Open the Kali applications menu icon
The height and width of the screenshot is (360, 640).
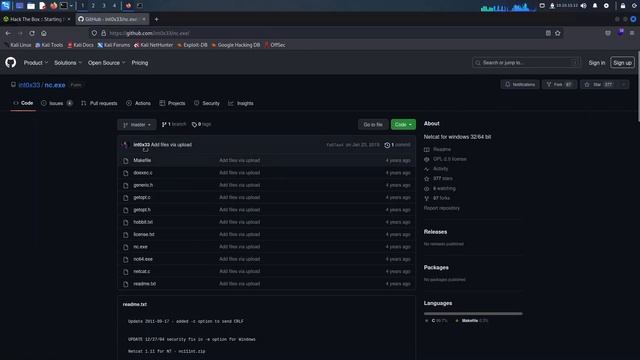(5, 6)
